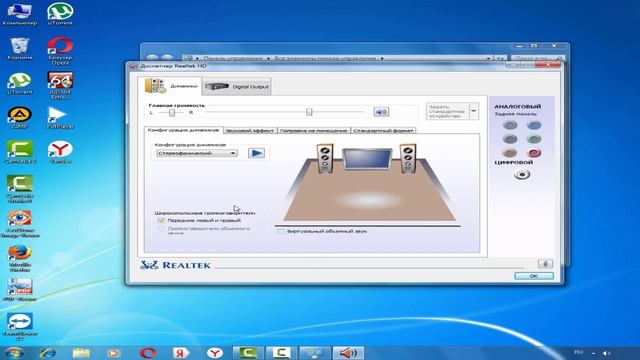Open the Yandex browser desktop shortcut

tap(60, 152)
